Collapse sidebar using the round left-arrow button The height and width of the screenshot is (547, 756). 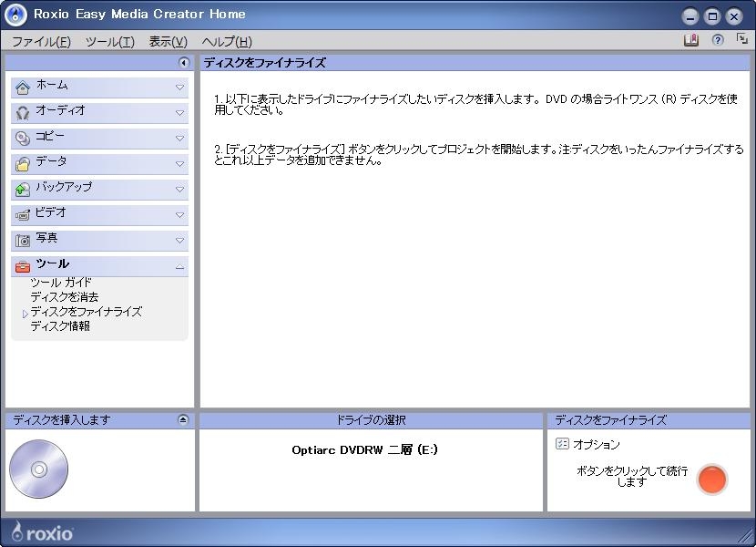click(184, 62)
